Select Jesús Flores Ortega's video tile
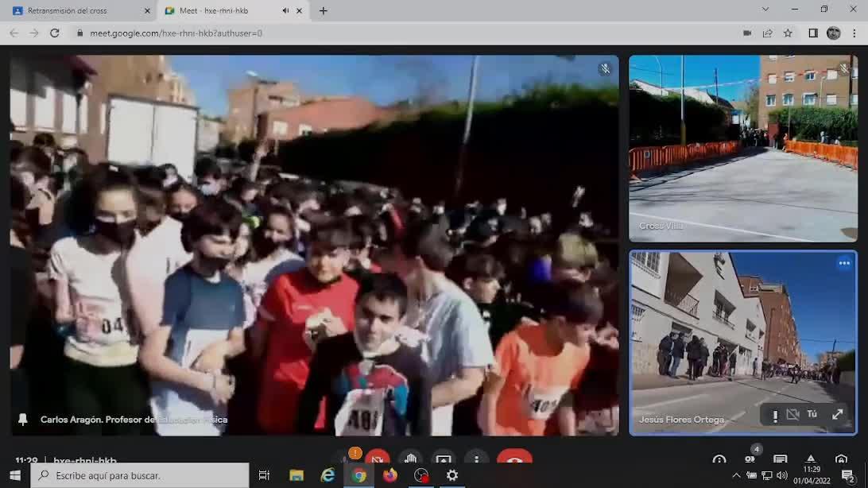 [x=743, y=343]
